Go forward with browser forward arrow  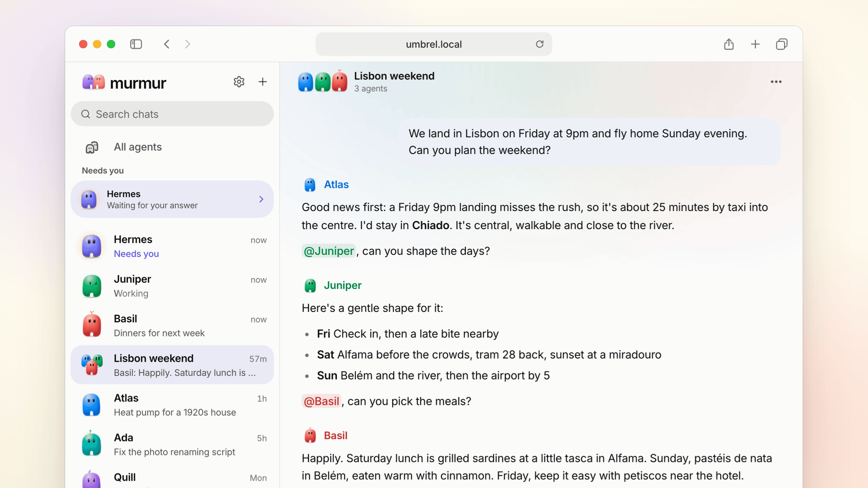tap(187, 44)
